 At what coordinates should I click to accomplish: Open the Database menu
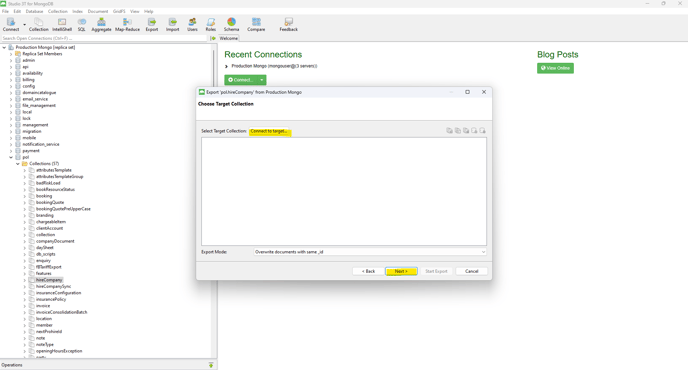[x=34, y=11]
